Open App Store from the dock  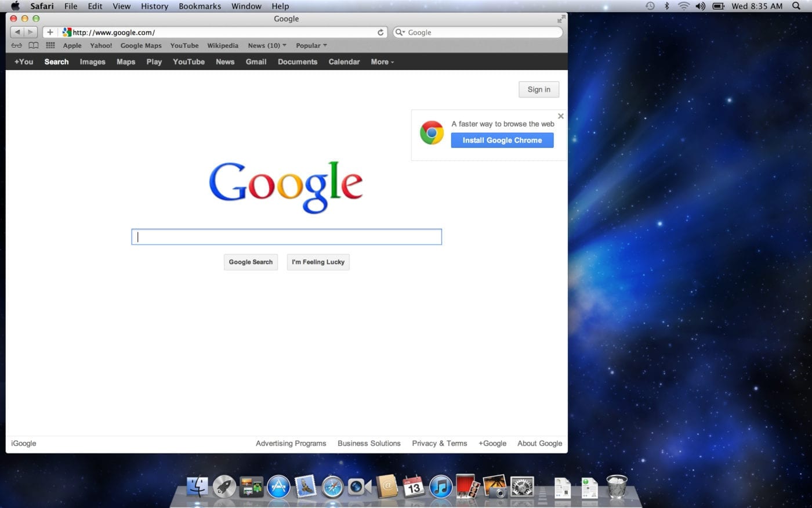pos(278,487)
